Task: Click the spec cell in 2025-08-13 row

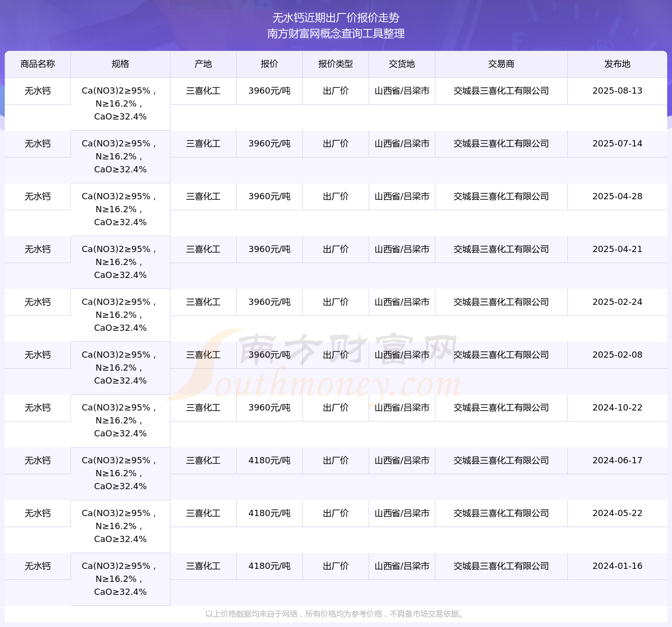Action: [120, 104]
